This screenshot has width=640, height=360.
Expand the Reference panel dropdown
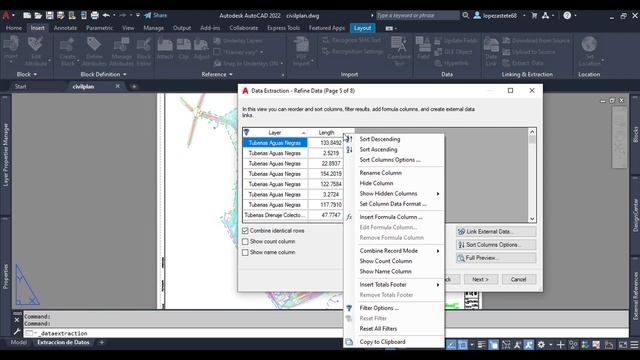click(217, 74)
